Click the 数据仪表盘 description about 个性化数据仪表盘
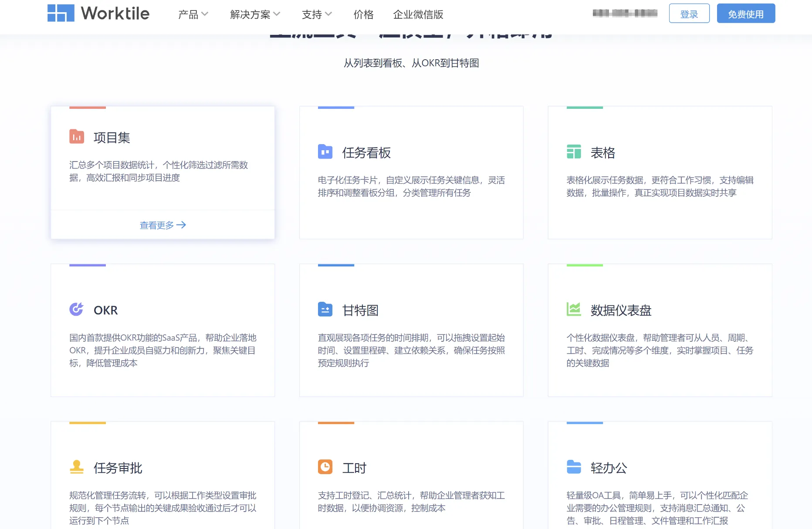Image resolution: width=812 pixels, height=529 pixels. tap(660, 350)
